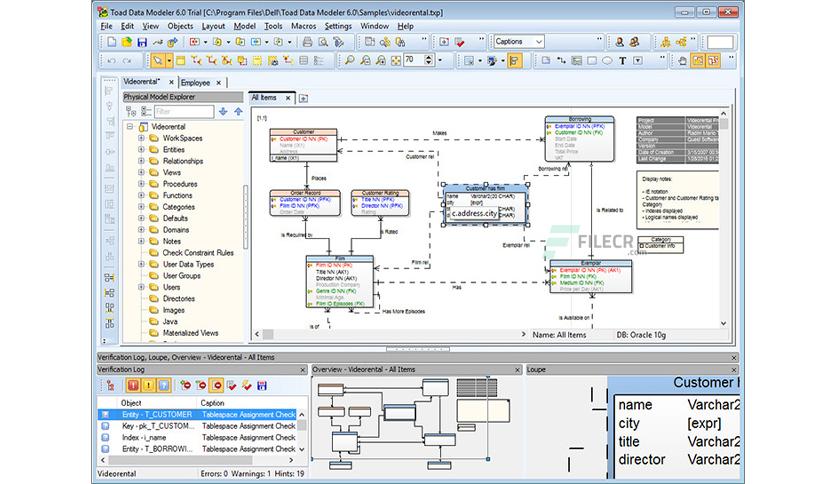Screen dimensions: 836x484
Task: Click the save log floppy icon in Verification Log
Action: (262, 385)
